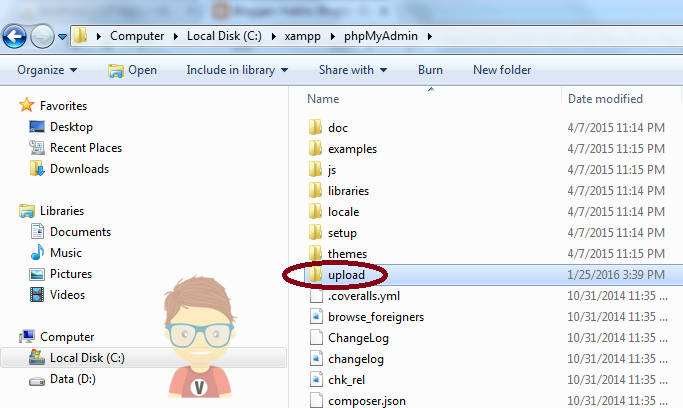Click the 'examples' folder name

tap(352, 149)
